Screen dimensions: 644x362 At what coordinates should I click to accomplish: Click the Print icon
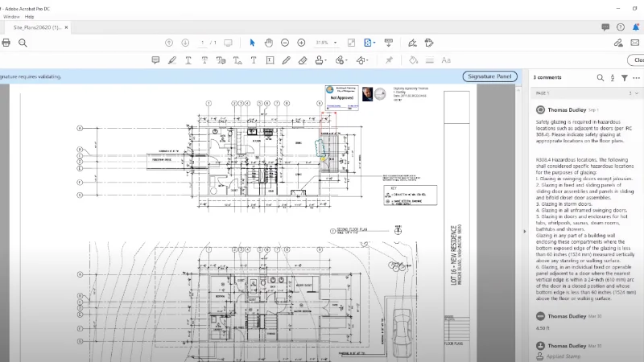[x=6, y=43]
